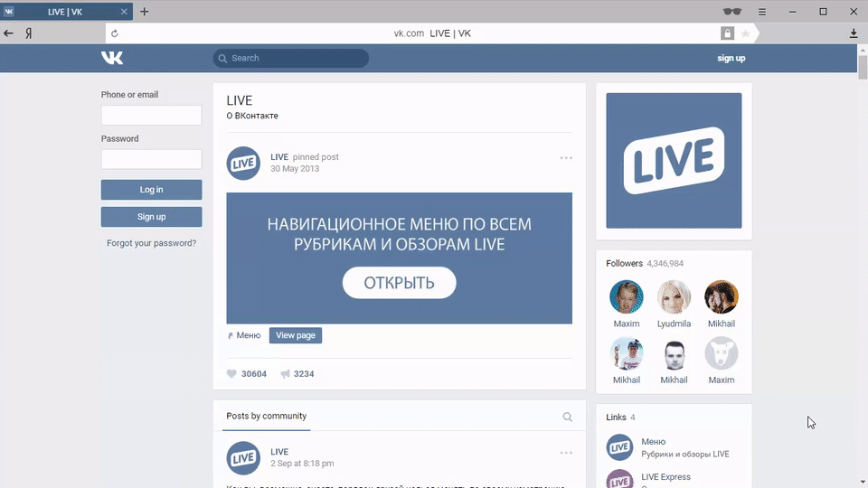The width and height of the screenshot is (868, 488).
Task: Expand options menu on the 2 Sep post
Action: point(566,453)
